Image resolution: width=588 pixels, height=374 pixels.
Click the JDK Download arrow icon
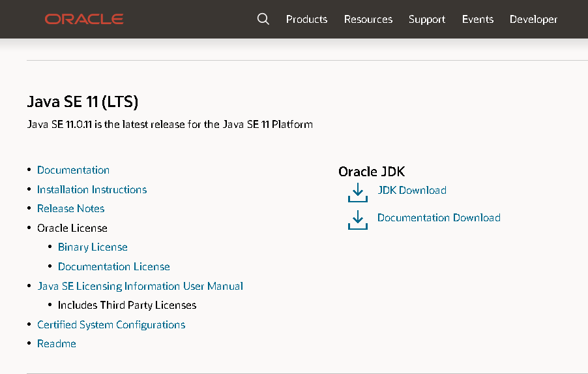pyautogui.click(x=358, y=193)
